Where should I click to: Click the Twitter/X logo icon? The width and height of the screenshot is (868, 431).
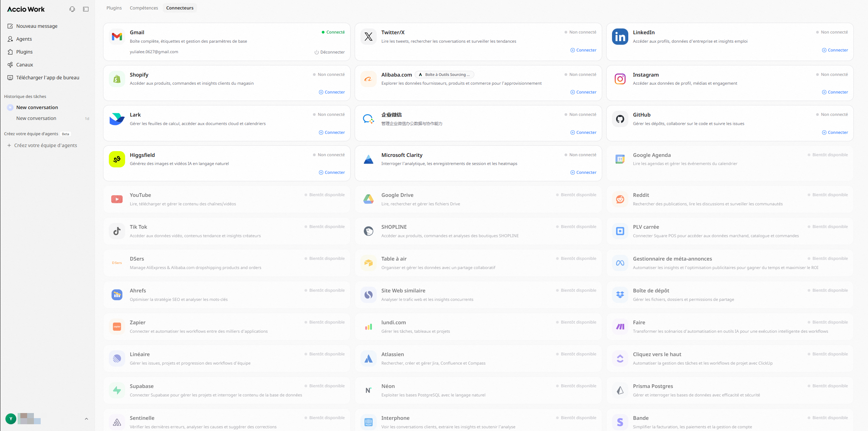click(x=369, y=37)
